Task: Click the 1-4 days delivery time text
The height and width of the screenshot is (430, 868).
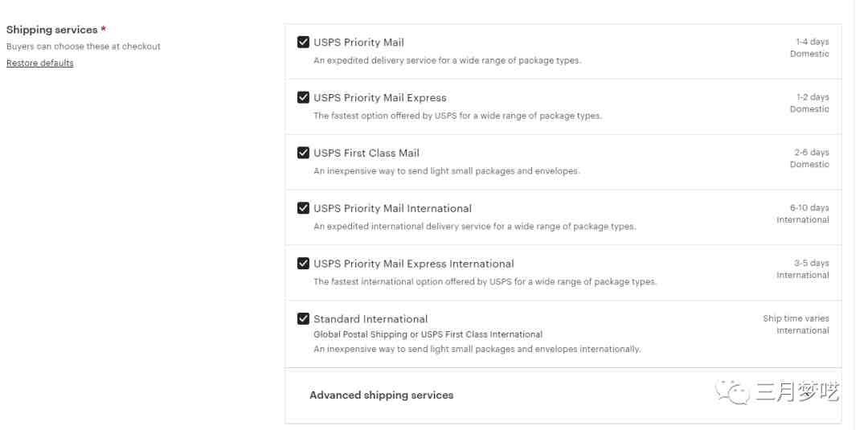Action: click(x=812, y=42)
